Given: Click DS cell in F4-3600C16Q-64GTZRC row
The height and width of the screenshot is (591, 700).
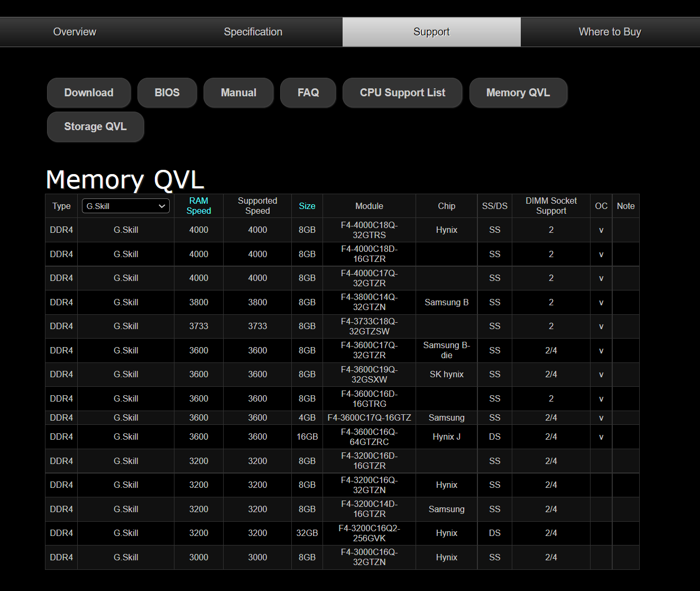Looking at the screenshot, I should click(495, 437).
